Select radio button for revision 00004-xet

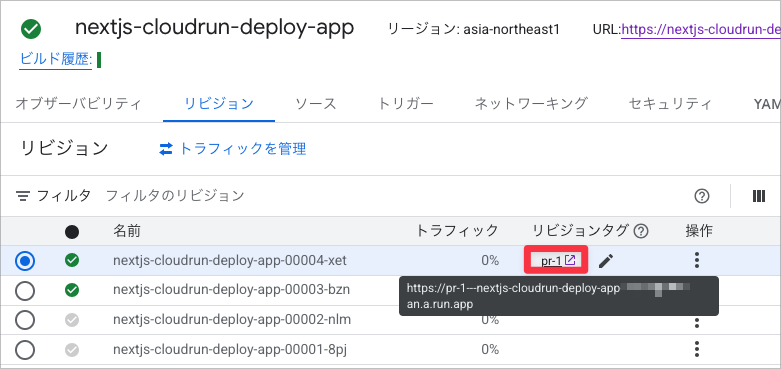(x=24, y=260)
